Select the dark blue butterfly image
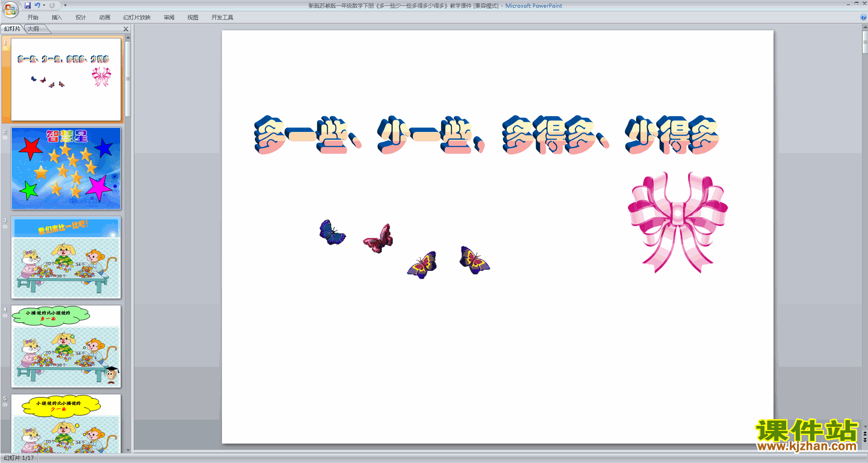Image resolution: width=868 pixels, height=463 pixels. click(x=332, y=233)
